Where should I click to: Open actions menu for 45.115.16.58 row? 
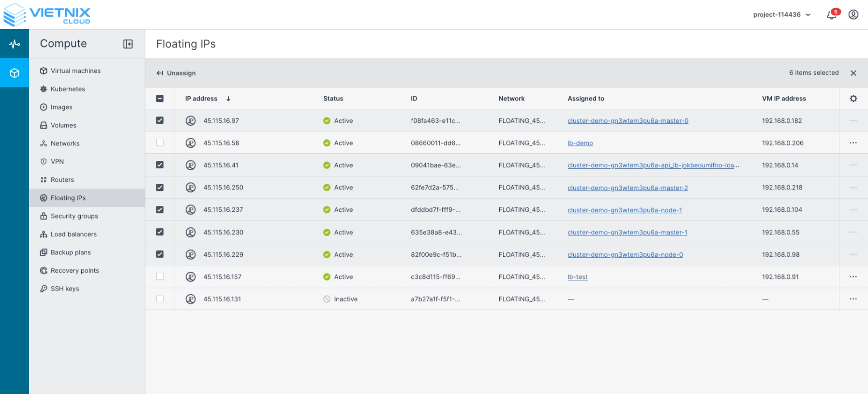pos(853,143)
